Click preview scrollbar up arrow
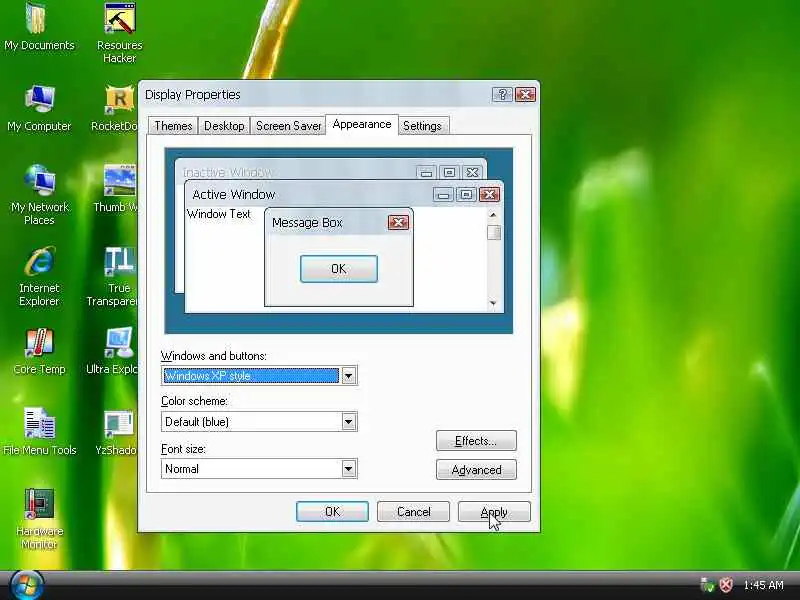Image resolution: width=800 pixels, height=600 pixels. pos(493,215)
